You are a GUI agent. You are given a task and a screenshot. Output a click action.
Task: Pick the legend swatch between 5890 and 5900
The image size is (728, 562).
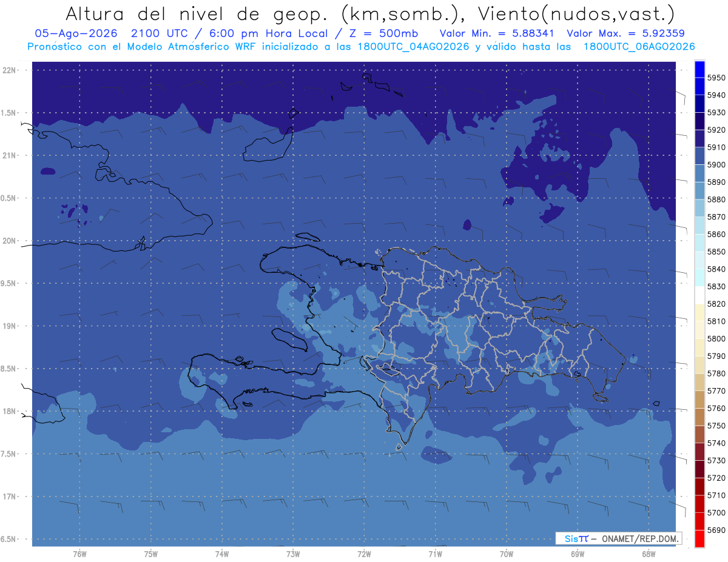coord(699,173)
